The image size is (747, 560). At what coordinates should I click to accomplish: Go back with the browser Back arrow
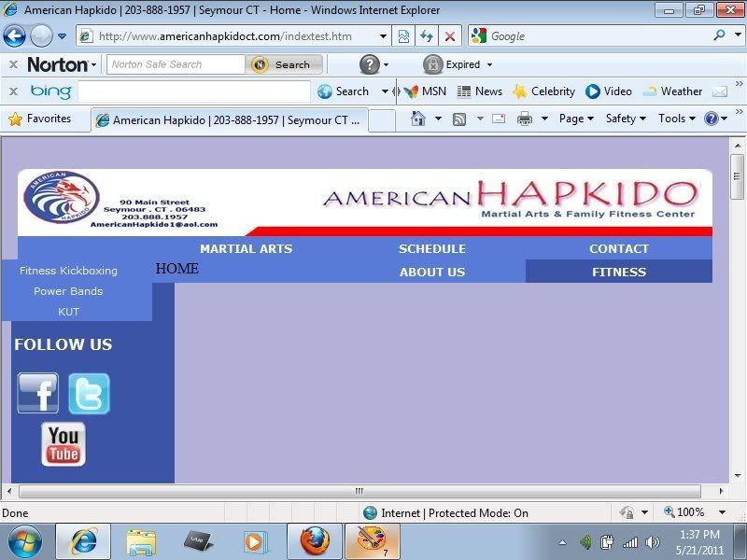(x=14, y=36)
